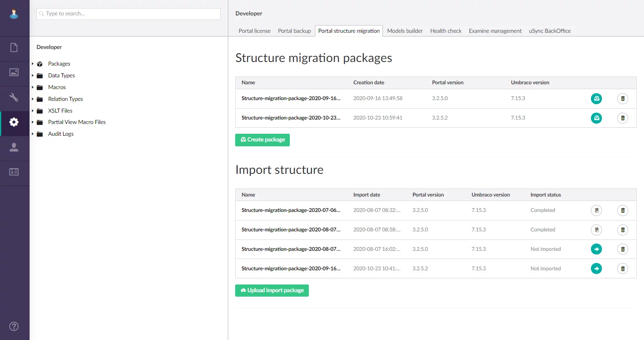
Task: Open the Settings wrench section
Action: [14, 98]
